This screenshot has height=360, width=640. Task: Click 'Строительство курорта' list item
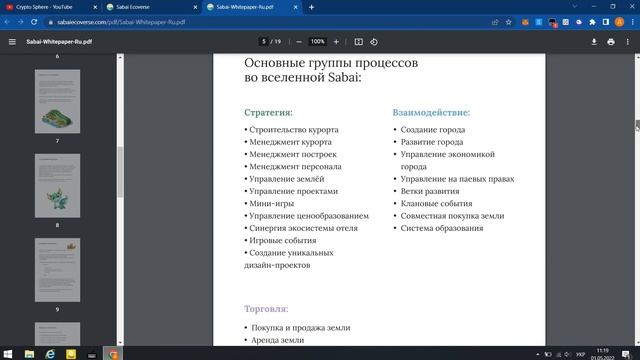[294, 129]
